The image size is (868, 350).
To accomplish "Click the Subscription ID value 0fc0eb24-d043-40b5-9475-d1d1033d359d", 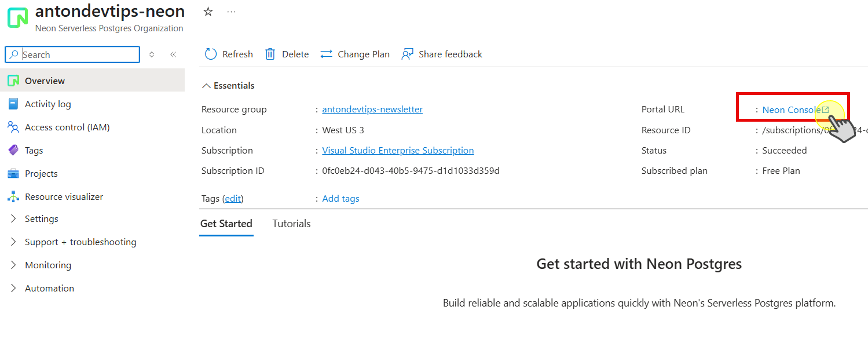I will click(411, 171).
